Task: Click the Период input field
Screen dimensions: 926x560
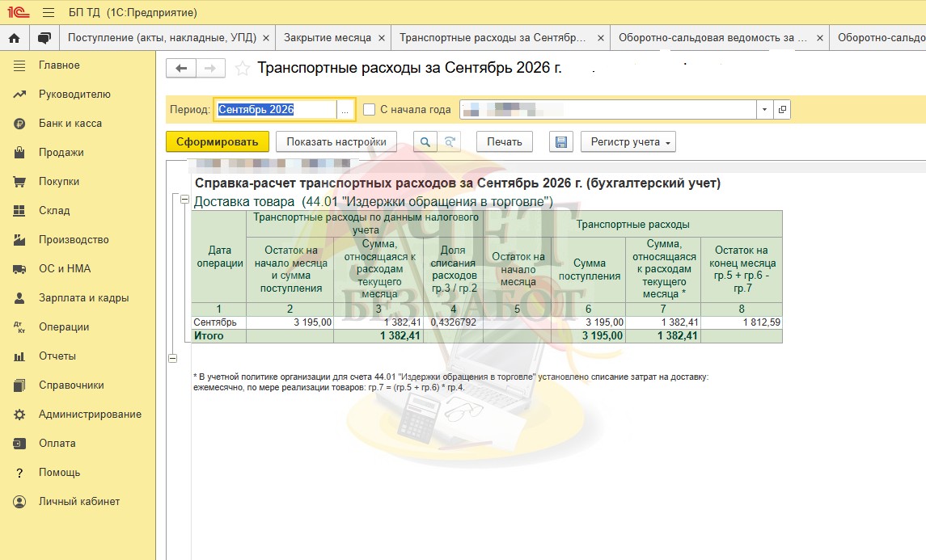Action: coord(276,109)
